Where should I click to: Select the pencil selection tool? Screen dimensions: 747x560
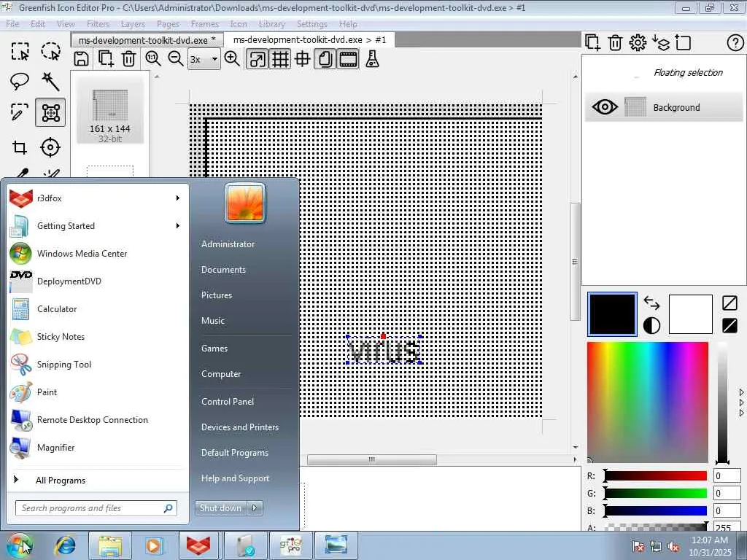coord(20,113)
